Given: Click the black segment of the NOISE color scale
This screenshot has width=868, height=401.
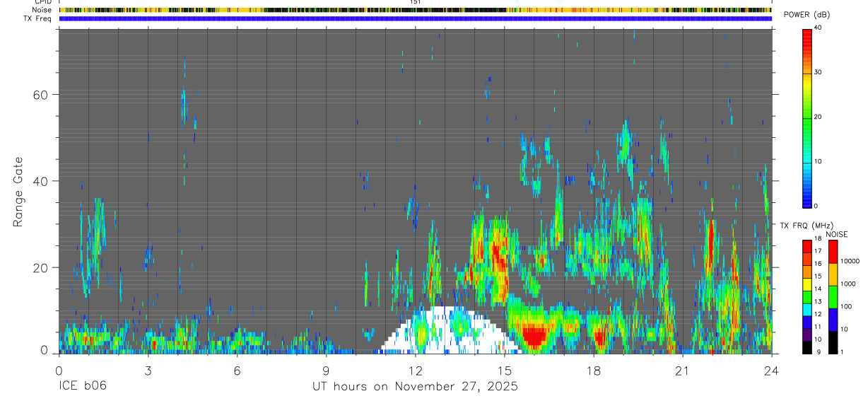Looking at the screenshot, I should [x=833, y=342].
